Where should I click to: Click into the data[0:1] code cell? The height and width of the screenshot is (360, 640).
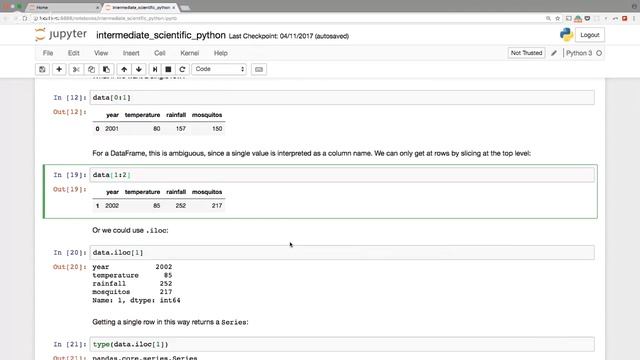point(342,98)
